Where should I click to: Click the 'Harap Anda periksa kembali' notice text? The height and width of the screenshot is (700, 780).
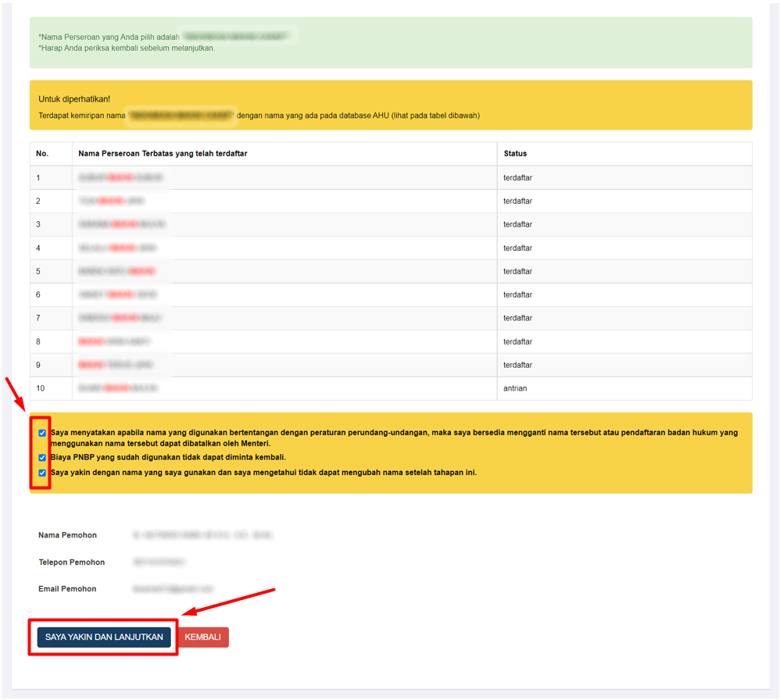[127, 48]
